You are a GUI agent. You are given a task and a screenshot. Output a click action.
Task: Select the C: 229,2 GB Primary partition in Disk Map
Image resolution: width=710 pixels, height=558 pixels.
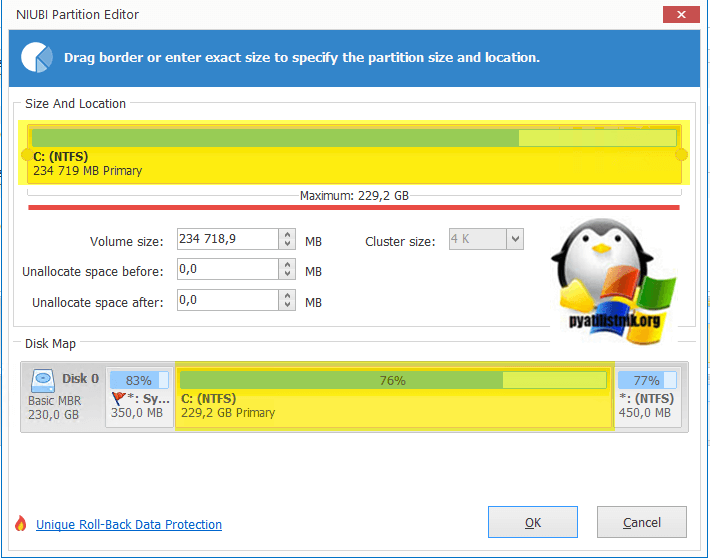coord(394,396)
